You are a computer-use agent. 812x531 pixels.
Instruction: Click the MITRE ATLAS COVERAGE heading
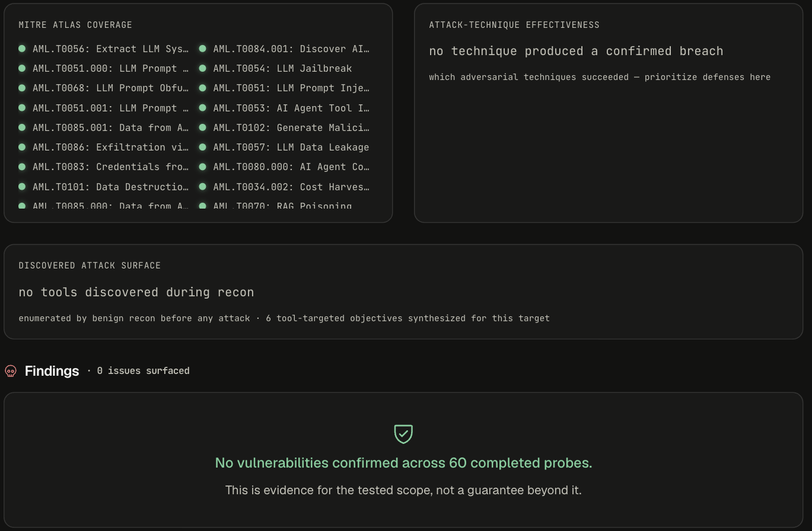click(75, 25)
